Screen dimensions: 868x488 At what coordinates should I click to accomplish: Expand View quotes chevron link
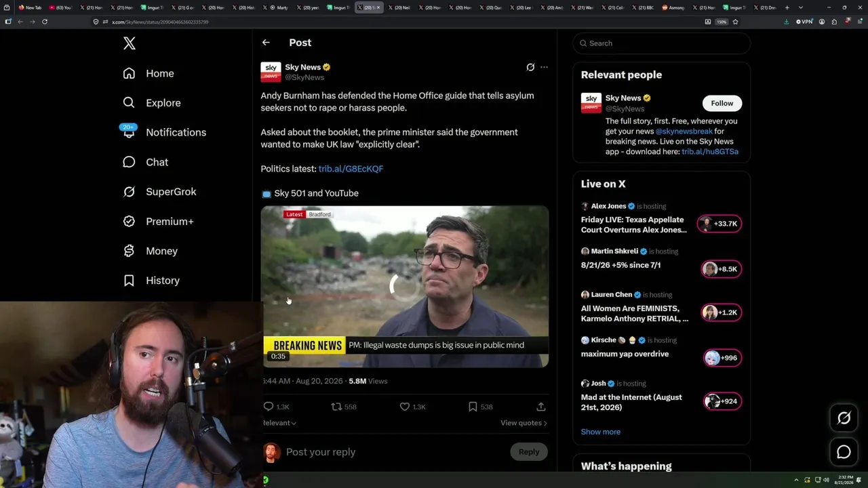pos(524,423)
